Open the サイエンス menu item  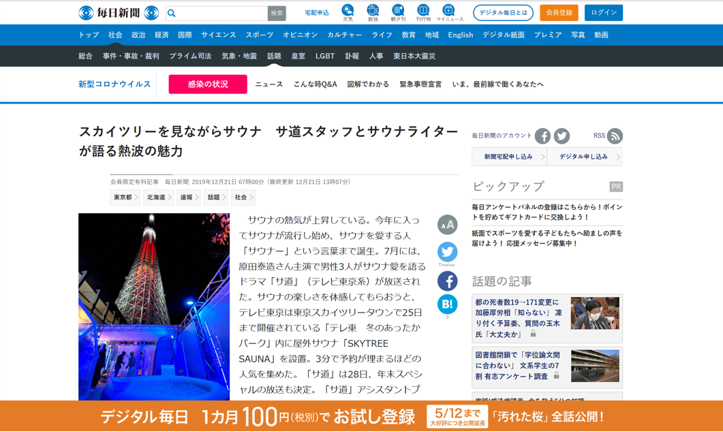[219, 35]
